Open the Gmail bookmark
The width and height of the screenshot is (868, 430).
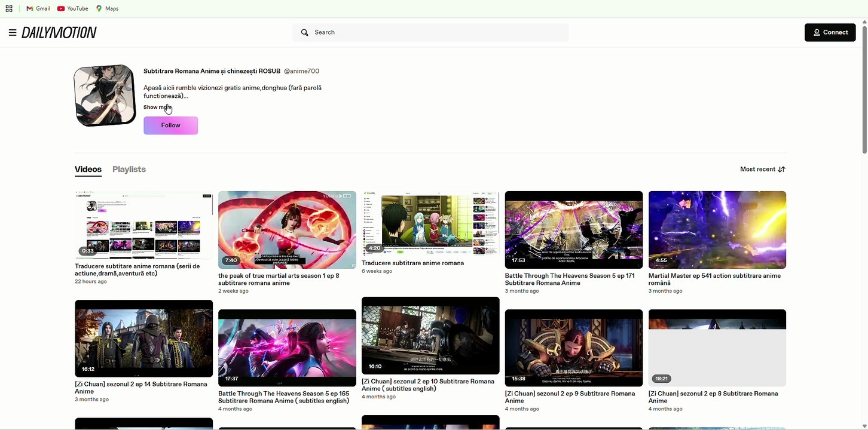38,8
